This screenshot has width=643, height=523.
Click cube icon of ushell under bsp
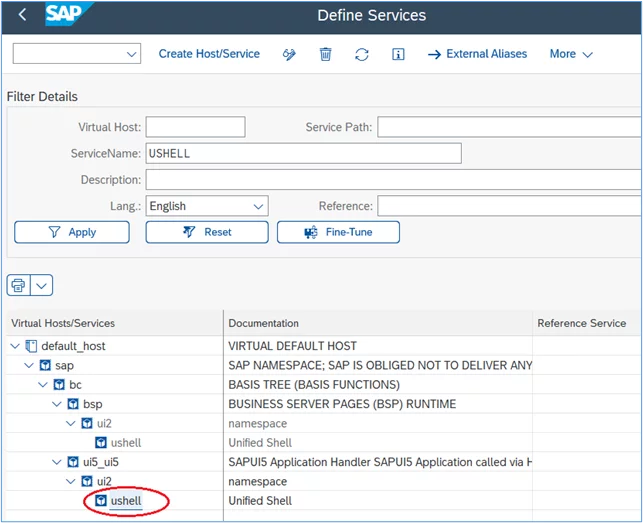(101, 443)
